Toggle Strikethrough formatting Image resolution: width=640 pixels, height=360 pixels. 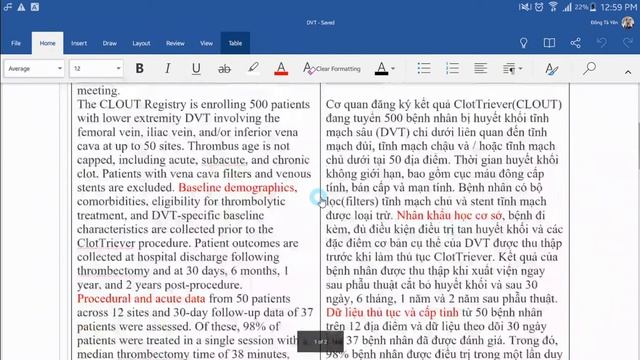224,69
